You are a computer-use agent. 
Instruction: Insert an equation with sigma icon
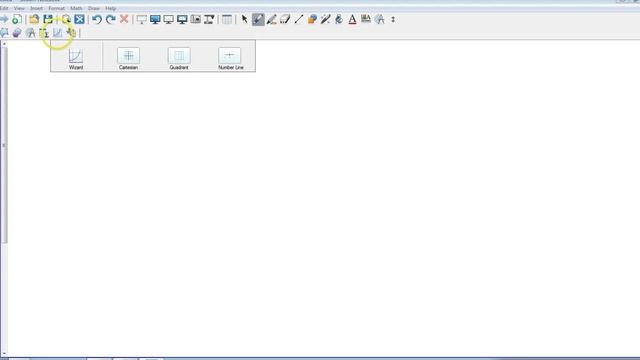pos(44,33)
